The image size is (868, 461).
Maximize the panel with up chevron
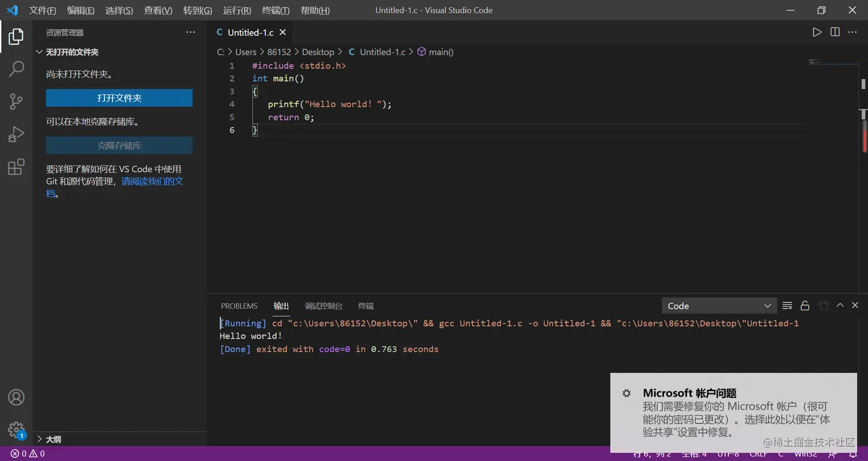coord(840,305)
